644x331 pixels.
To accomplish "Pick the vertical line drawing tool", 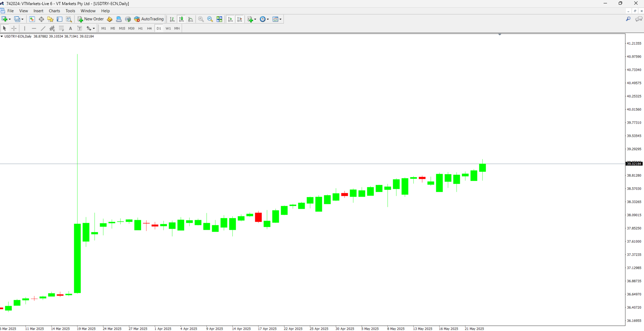I will pos(25,29).
